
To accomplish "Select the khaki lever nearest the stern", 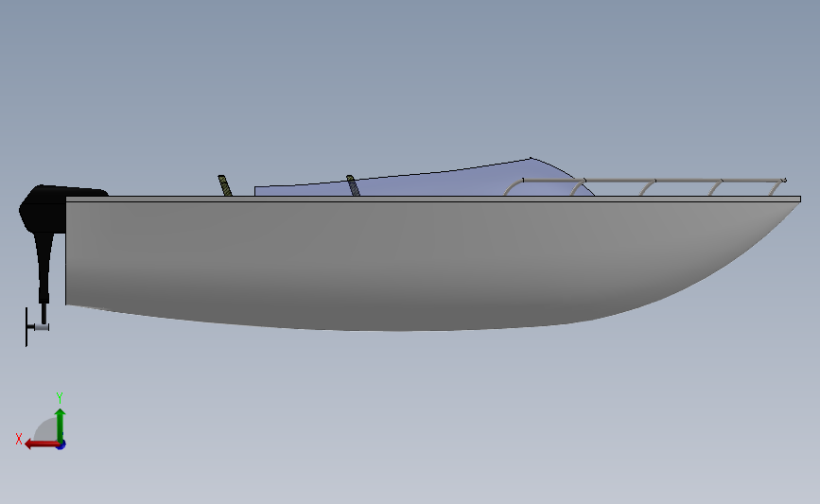I will click(x=225, y=185).
